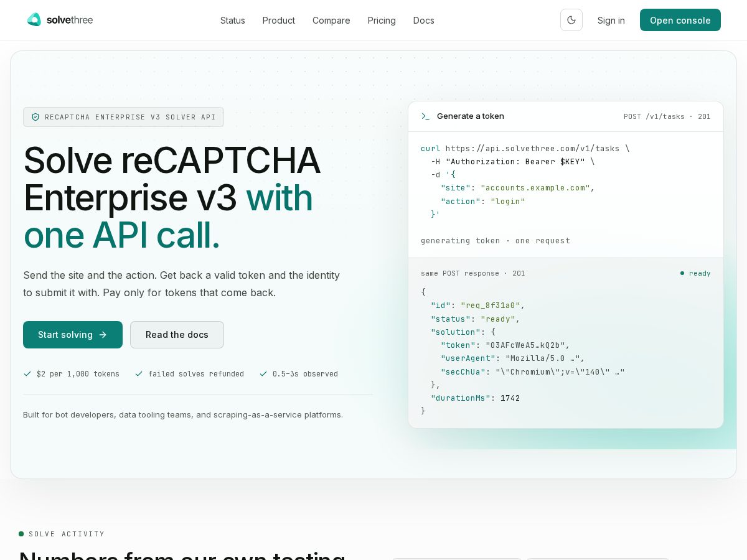Click the Start solving button
This screenshot has height=560, width=747.
click(73, 335)
